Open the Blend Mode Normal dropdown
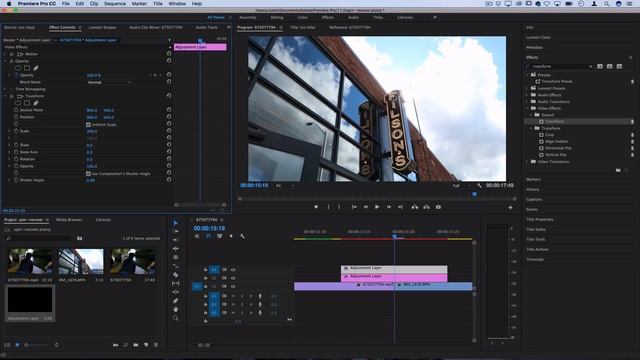This screenshot has width=640, height=360. click(109, 82)
